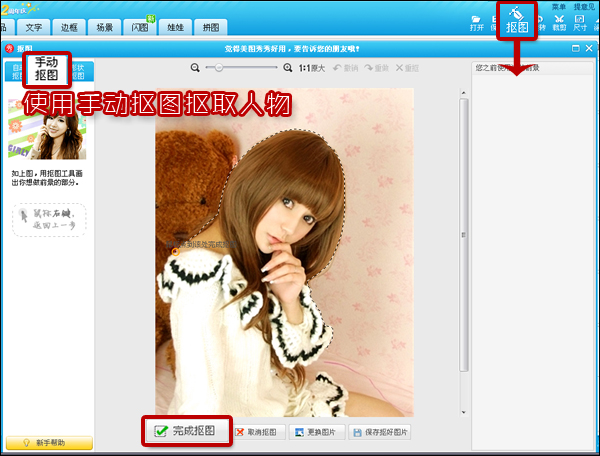
Task: Click the zoom-out magnifier icon
Action: (196, 68)
